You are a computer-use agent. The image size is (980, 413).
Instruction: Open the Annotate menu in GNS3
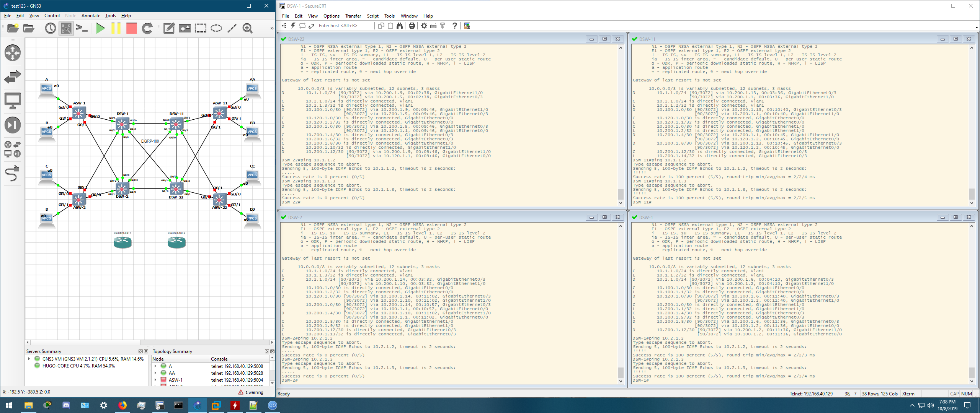[91, 16]
